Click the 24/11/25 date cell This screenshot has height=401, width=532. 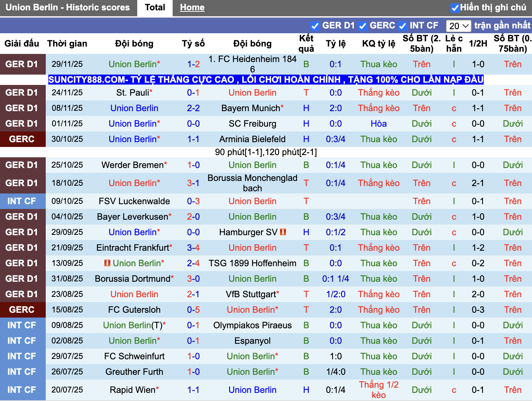click(x=67, y=93)
